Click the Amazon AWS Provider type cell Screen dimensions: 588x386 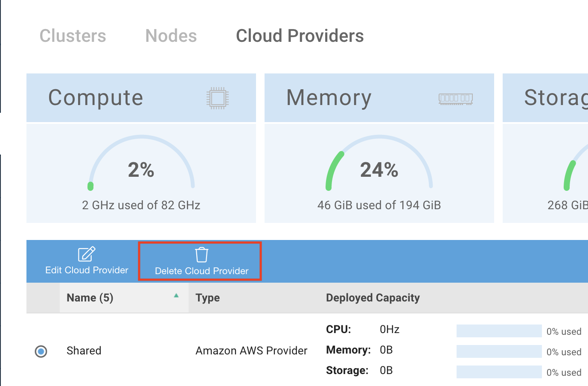pyautogui.click(x=251, y=351)
